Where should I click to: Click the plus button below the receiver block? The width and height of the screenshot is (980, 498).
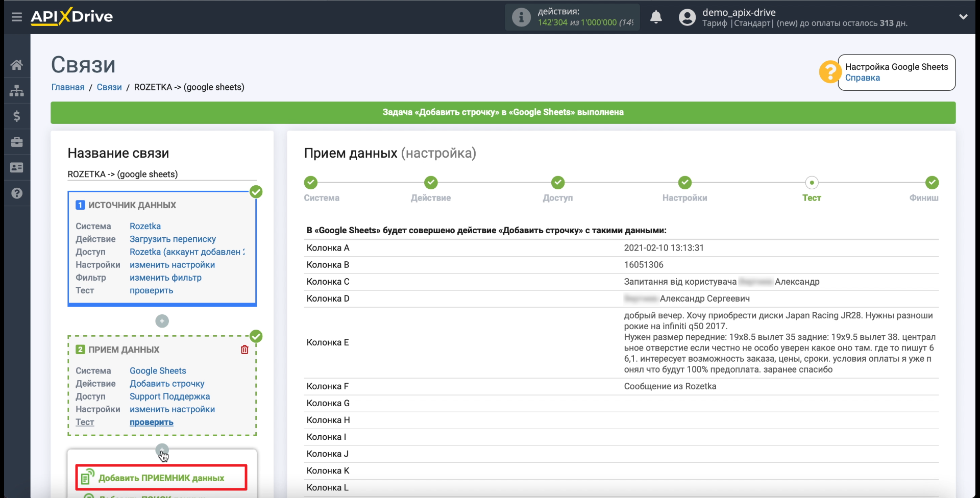(x=162, y=450)
